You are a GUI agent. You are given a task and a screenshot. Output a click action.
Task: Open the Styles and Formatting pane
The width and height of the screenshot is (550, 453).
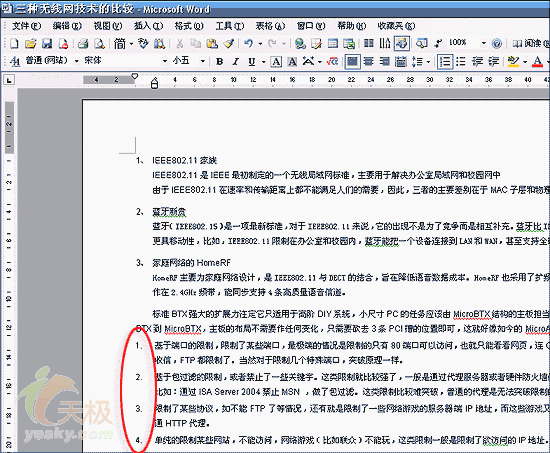click(15, 61)
